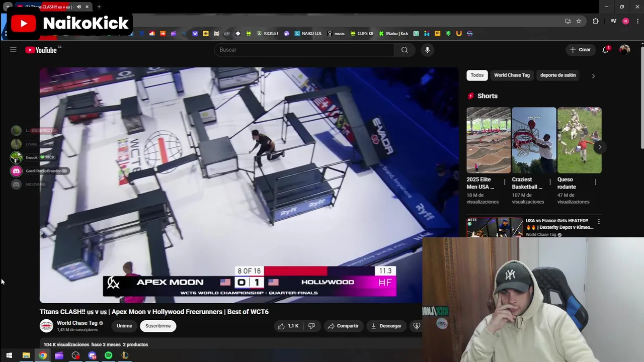644x362 pixels.
Task: Close the current YouTube tab
Action: pyautogui.click(x=87, y=7)
